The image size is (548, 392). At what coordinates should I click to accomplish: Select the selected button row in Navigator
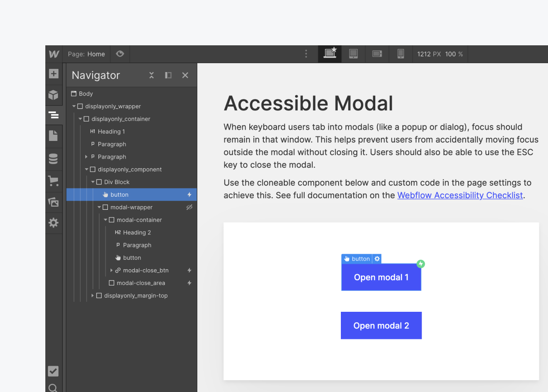[x=131, y=195]
